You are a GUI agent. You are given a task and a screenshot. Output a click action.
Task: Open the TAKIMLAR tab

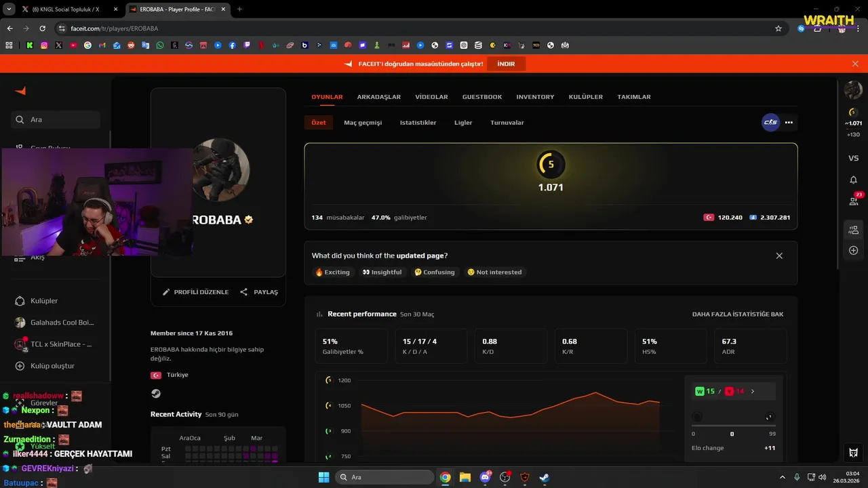(634, 97)
